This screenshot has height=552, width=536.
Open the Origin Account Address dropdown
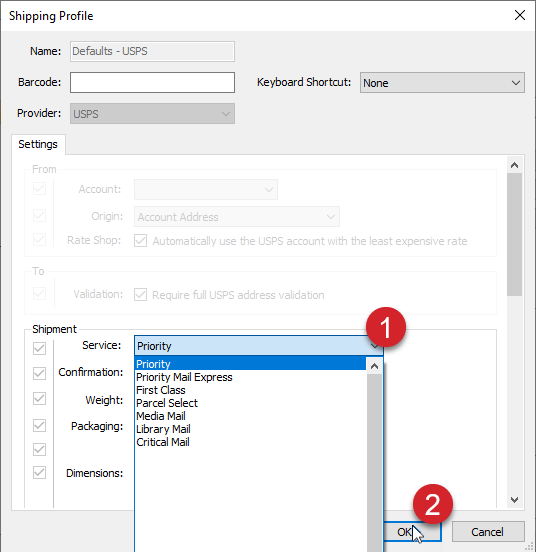coord(237,217)
